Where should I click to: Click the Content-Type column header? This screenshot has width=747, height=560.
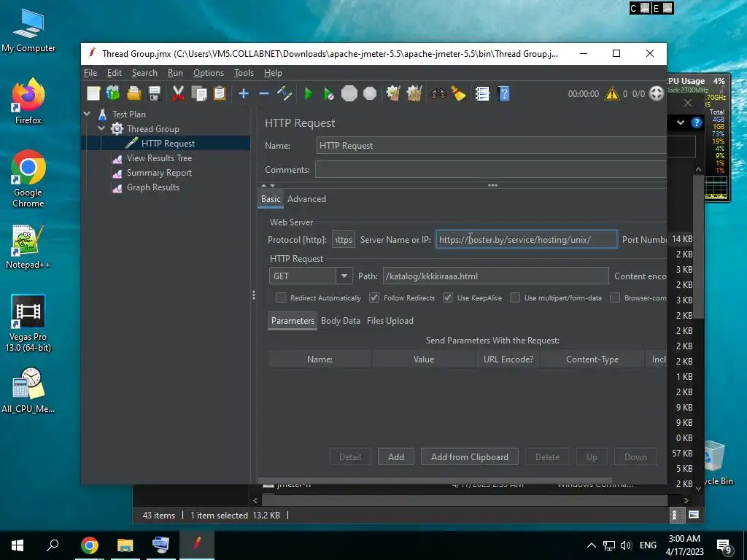pyautogui.click(x=592, y=359)
